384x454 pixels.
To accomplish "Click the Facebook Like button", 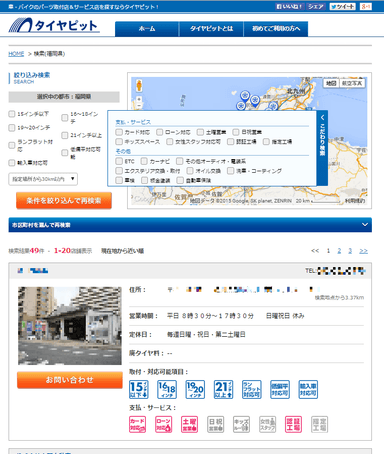I will [289, 6].
